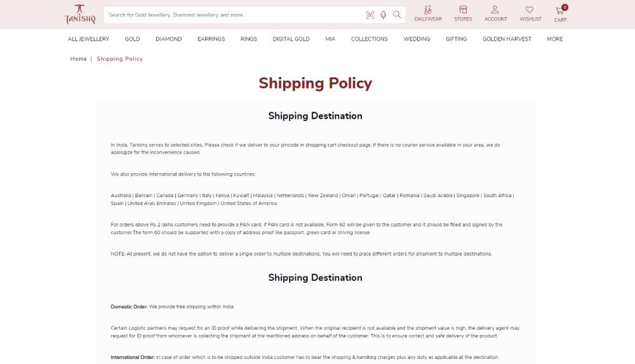
Task: Click the Shipping Policy page title
Action: [x=315, y=83]
